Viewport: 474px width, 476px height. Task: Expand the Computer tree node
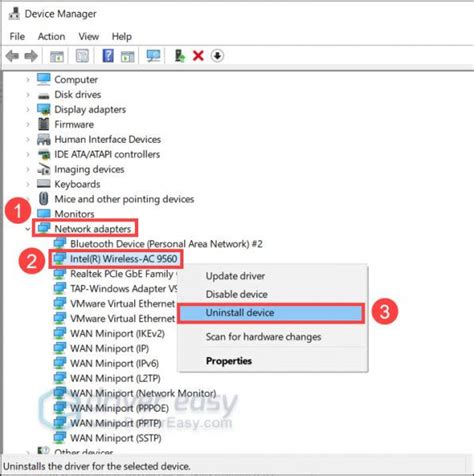28,80
